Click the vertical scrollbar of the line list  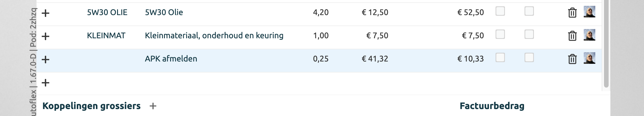click(606, 43)
